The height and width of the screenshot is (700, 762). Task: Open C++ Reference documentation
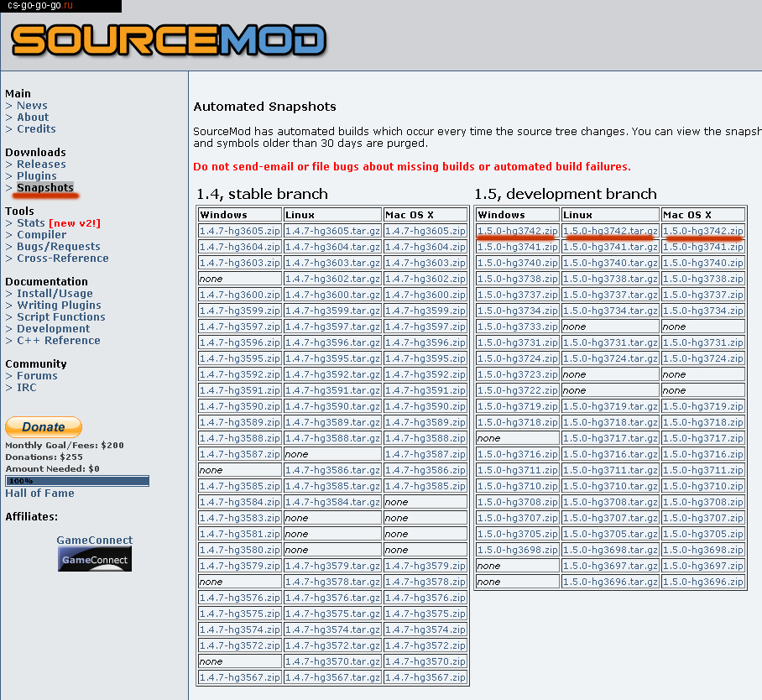[x=59, y=340]
